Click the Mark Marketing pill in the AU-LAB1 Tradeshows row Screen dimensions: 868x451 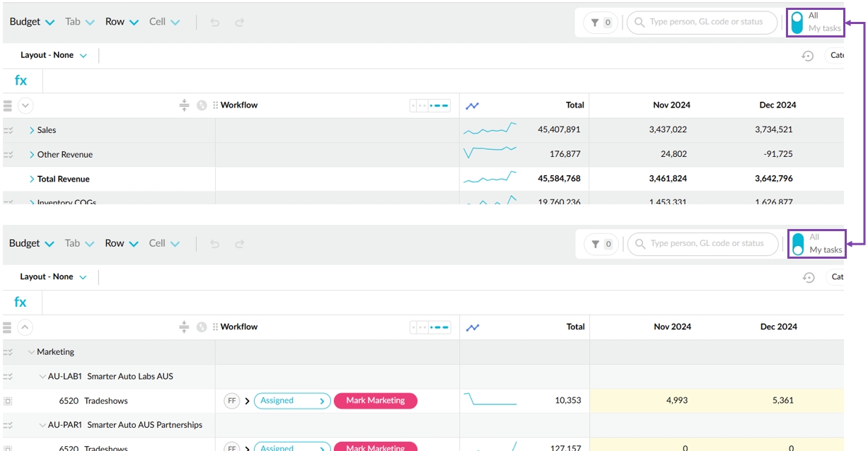click(x=375, y=401)
